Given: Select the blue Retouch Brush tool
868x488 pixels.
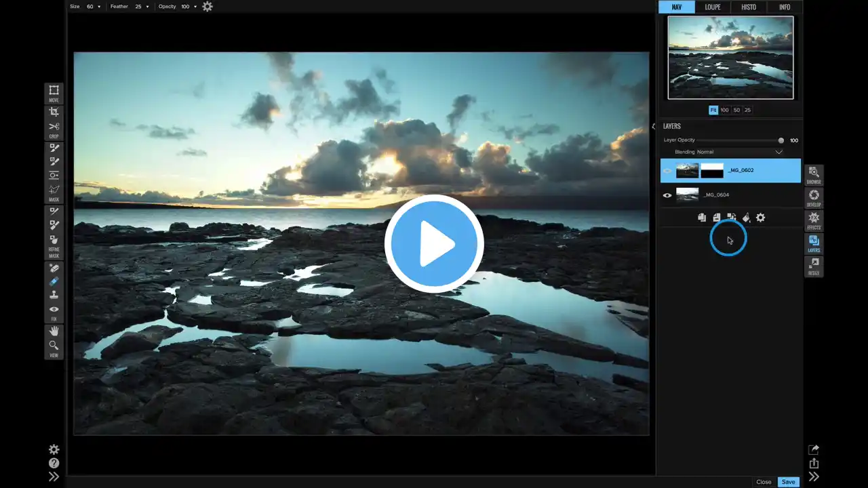Looking at the screenshot, I should point(54,281).
